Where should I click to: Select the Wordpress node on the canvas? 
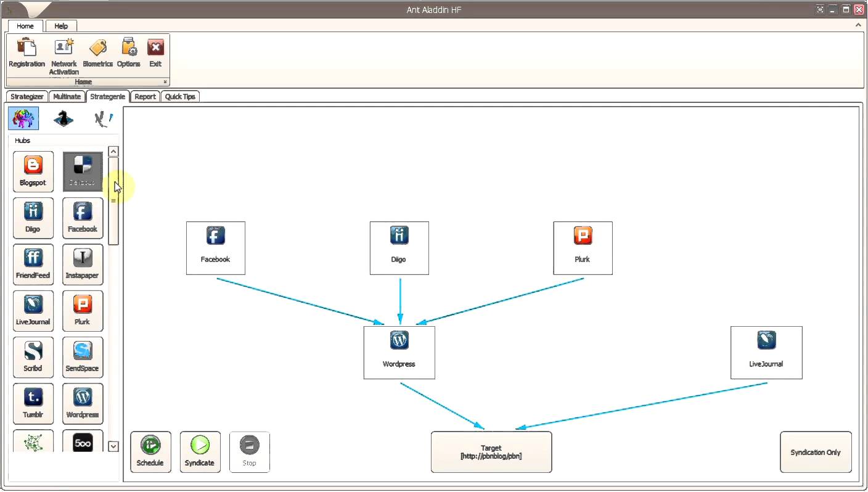click(399, 353)
